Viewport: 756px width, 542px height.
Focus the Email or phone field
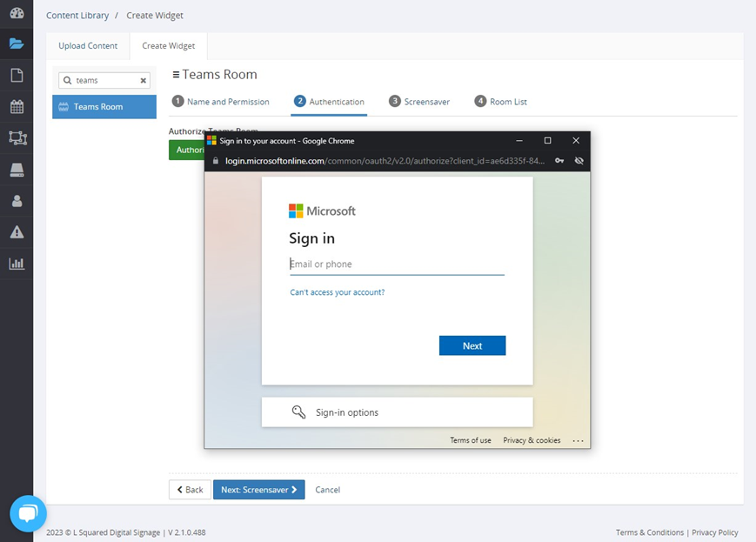click(x=397, y=264)
